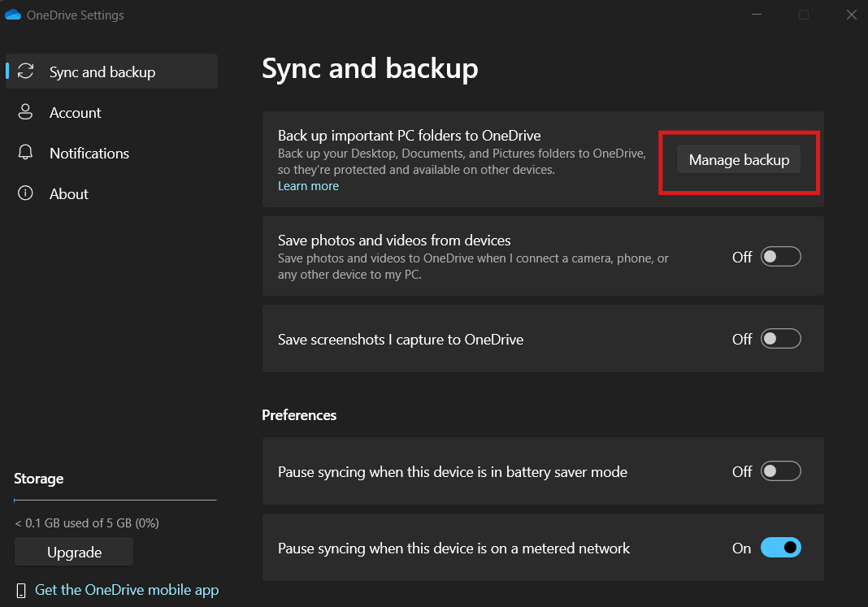Navigate to the About section
Screen dimensions: 868x607
coord(68,193)
